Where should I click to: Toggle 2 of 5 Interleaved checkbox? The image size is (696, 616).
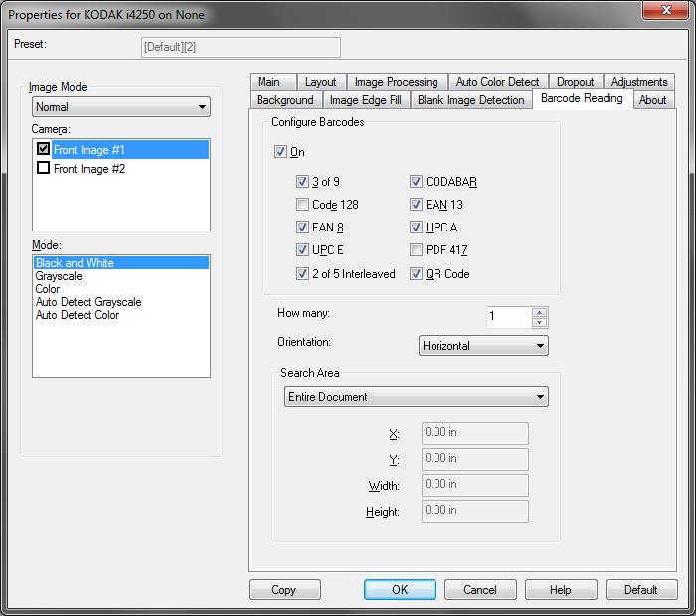point(302,273)
